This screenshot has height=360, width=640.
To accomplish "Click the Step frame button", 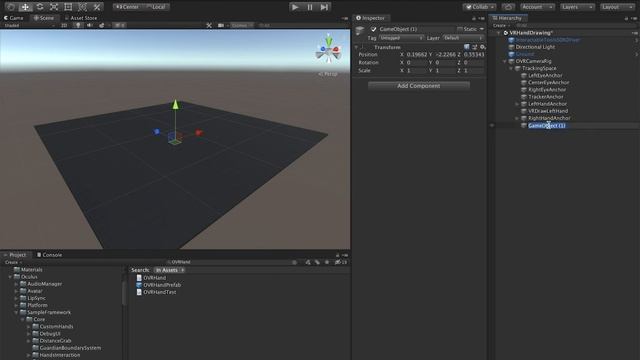I will pos(324,7).
